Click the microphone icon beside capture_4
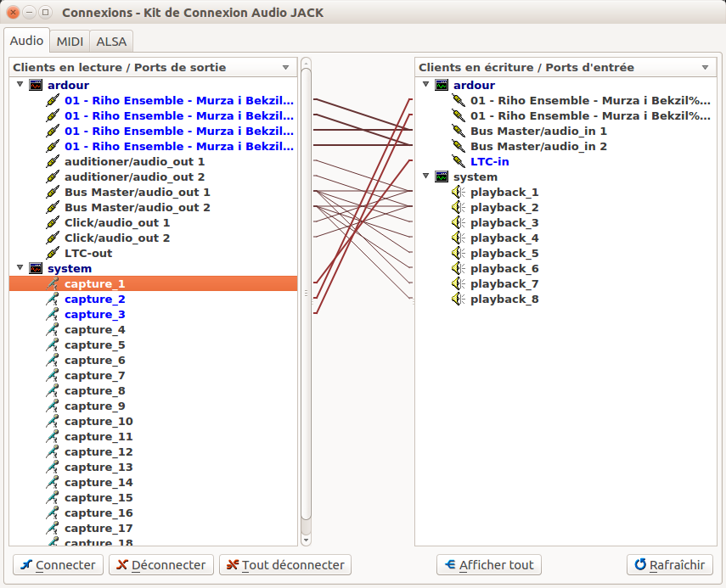The width and height of the screenshot is (726, 588). tap(53, 329)
